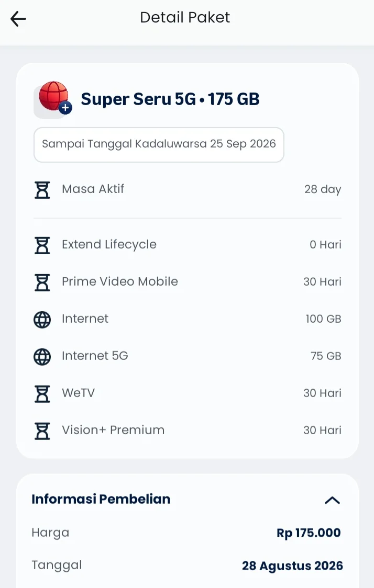Select the Rp 175.000 price value
The width and height of the screenshot is (374, 588).
coord(309,533)
